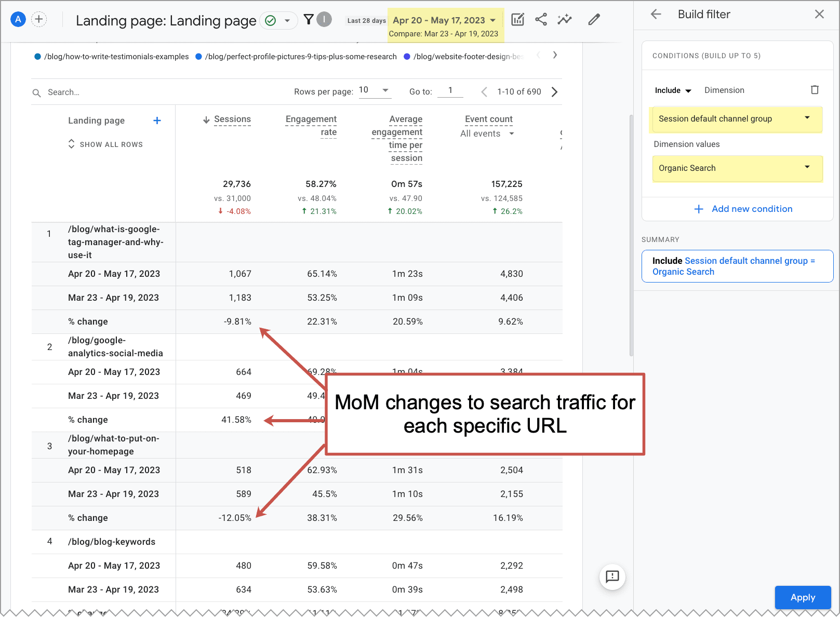Delete the filter condition with trash icon
Screen dimensions: 840x617
point(815,90)
